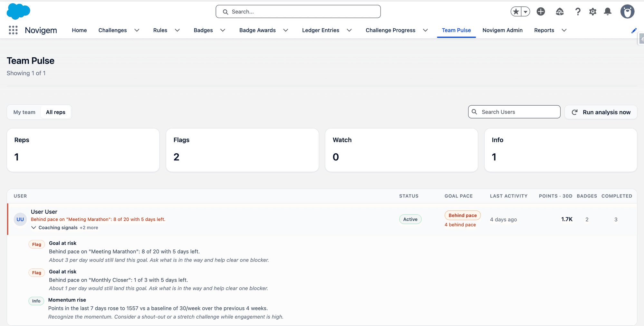Click the Flag badge for Meeting Marathon
Viewport: 644px width, 326px height.
pos(37,244)
